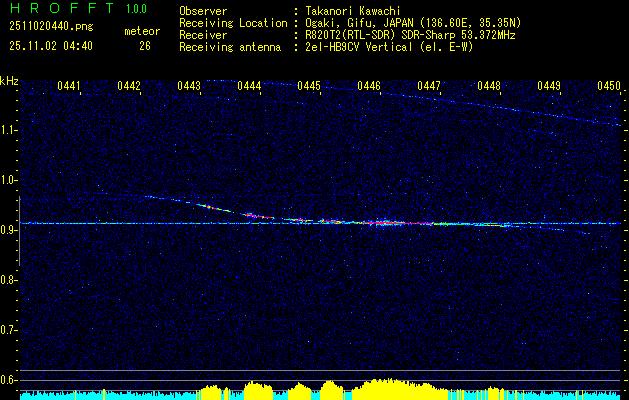The image size is (629, 400).
Task: Select the 0443 time marker
Action: [189, 87]
